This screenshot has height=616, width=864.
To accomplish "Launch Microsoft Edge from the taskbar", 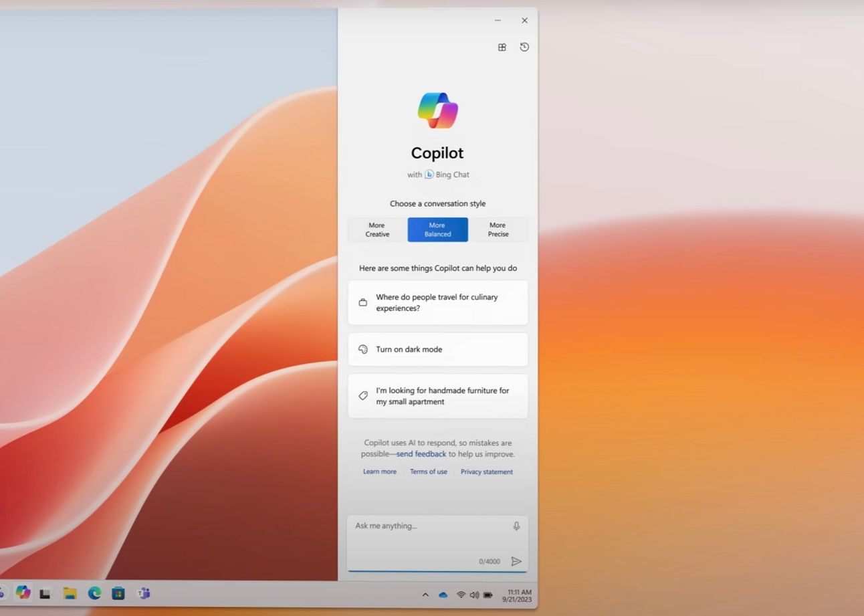I will (x=94, y=593).
